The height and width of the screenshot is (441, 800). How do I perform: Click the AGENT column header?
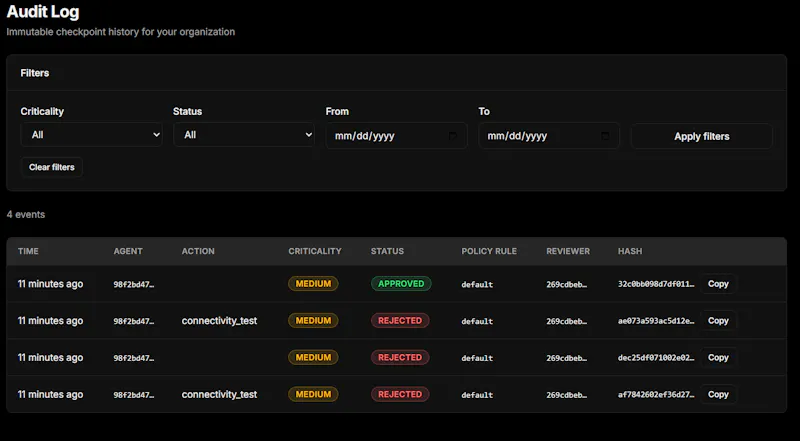pos(128,251)
